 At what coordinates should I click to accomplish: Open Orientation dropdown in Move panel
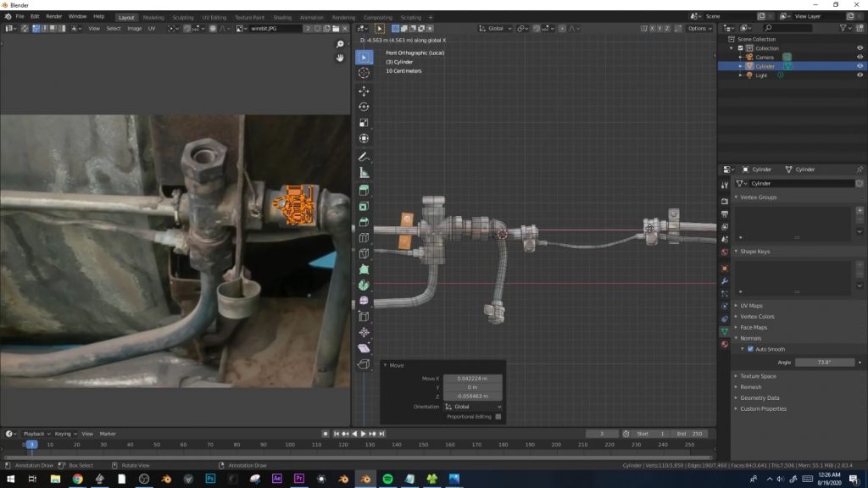point(473,407)
